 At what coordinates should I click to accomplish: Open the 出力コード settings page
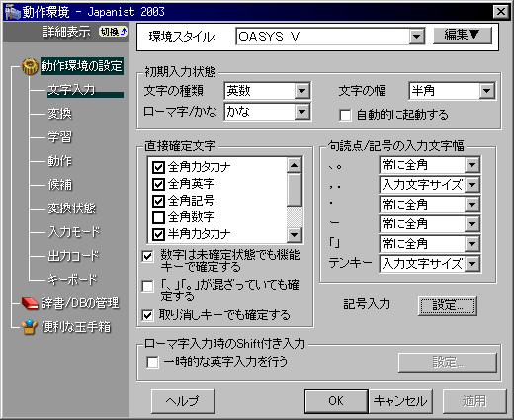pos(73,256)
